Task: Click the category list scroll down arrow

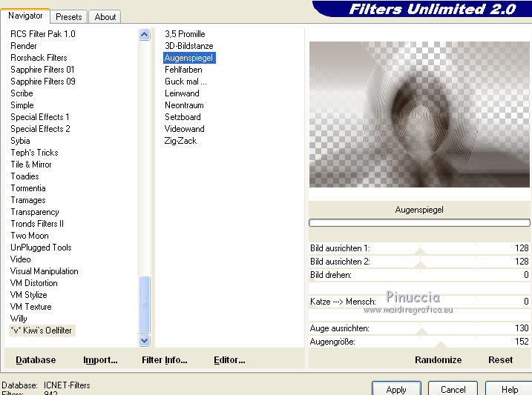Action: tap(144, 340)
